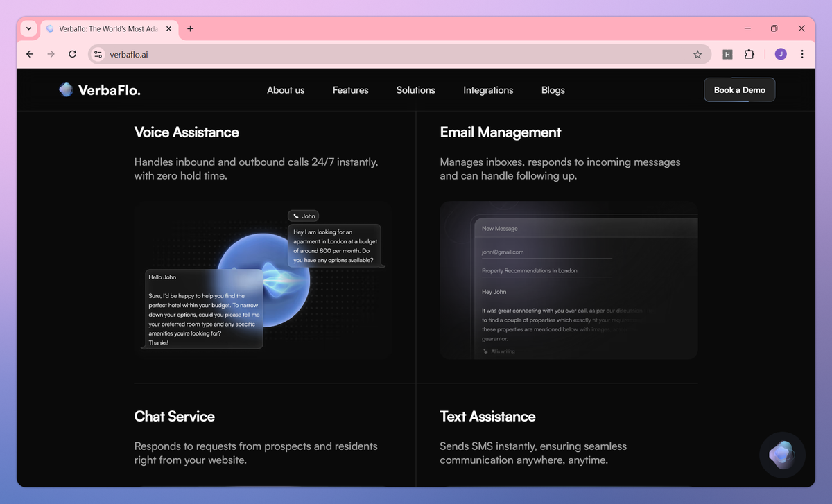Go back using browser back arrow
The height and width of the screenshot is (504, 832).
[30, 54]
